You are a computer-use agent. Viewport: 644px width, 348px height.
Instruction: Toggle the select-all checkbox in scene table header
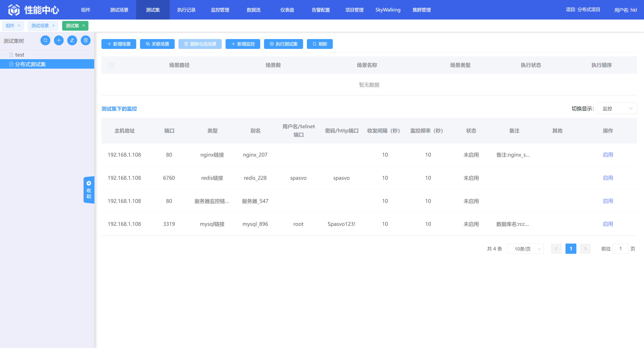pos(112,65)
